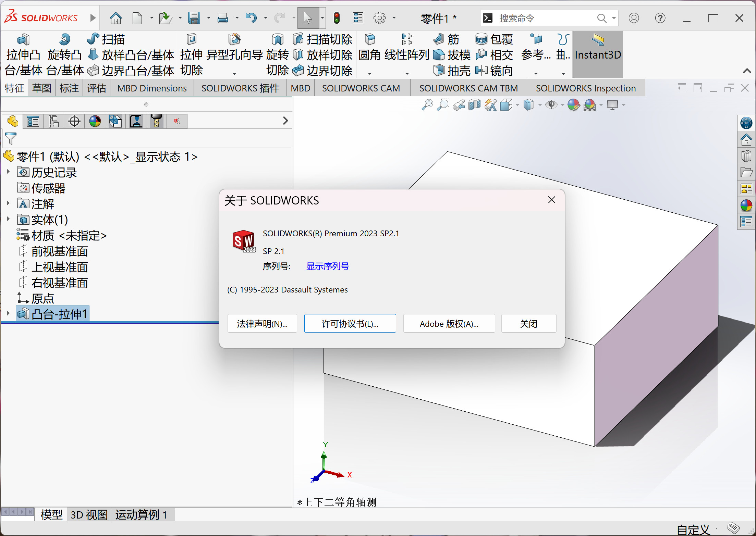Toggle the Select arrow cursor tool
This screenshot has width=756, height=536.
[307, 18]
